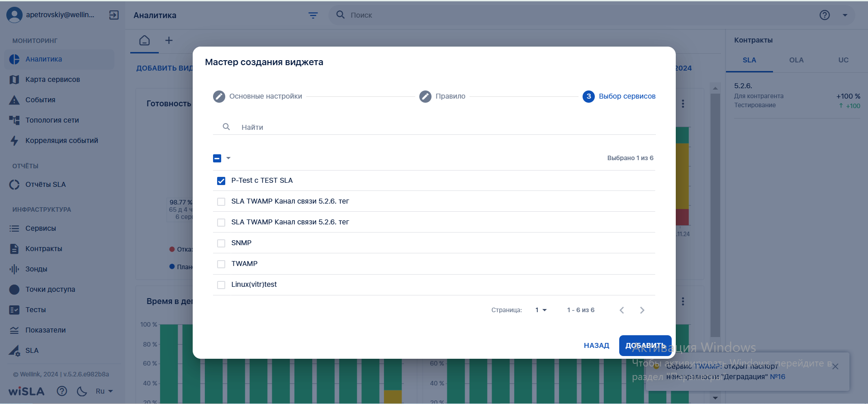Viewport: 868px width, 404px height.
Task: Click scrollbar down arrow at bottom
Action: [715, 398]
